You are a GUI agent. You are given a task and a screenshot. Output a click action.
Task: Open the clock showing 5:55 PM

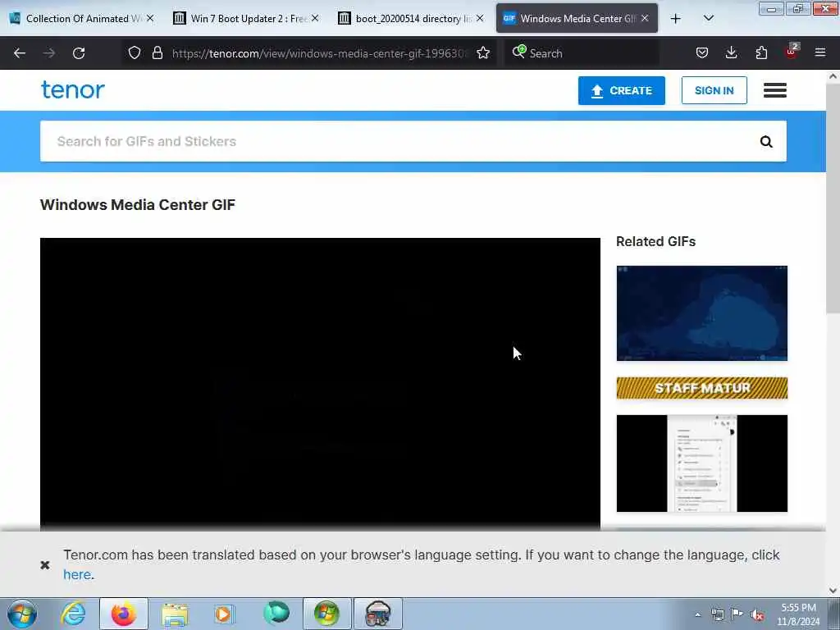[798, 614]
